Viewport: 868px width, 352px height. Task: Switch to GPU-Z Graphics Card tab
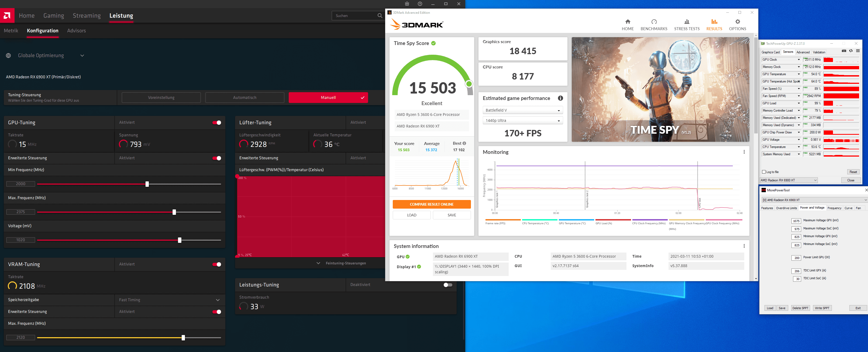pyautogui.click(x=771, y=52)
